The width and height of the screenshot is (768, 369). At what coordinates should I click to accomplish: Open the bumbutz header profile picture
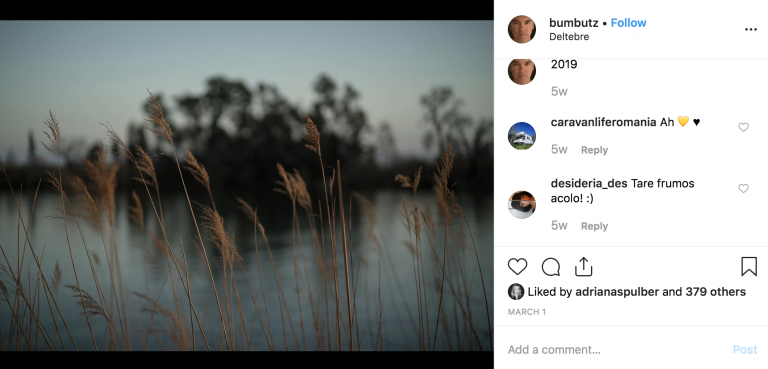pos(522,29)
